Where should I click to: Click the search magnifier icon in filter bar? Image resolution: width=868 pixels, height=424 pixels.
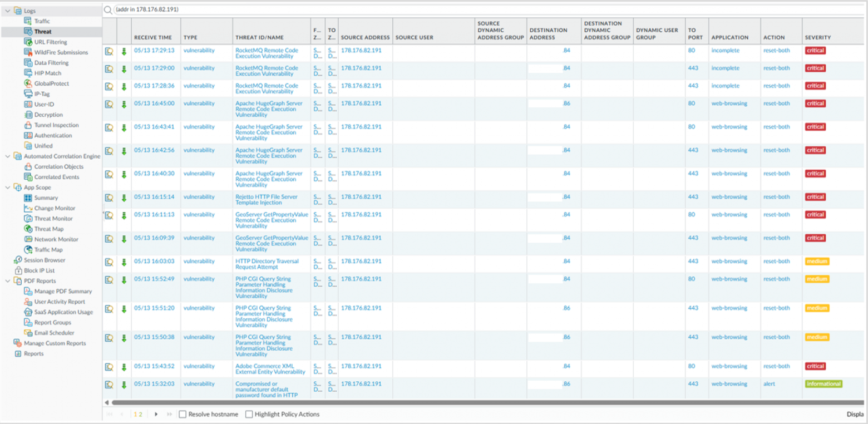click(108, 9)
